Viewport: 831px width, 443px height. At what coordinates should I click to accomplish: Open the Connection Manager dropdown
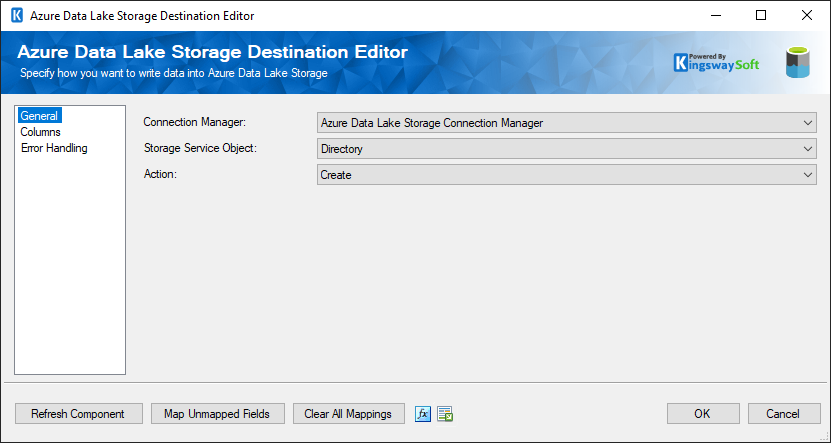[567, 123]
